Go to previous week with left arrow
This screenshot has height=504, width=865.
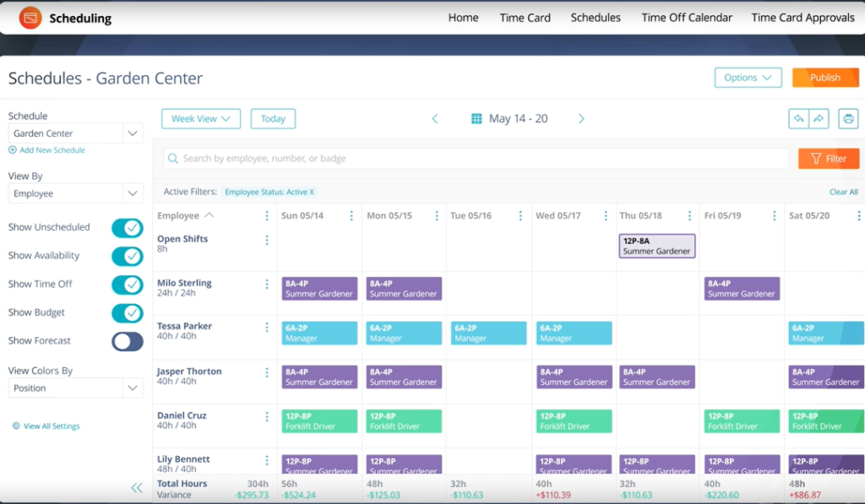pos(435,119)
